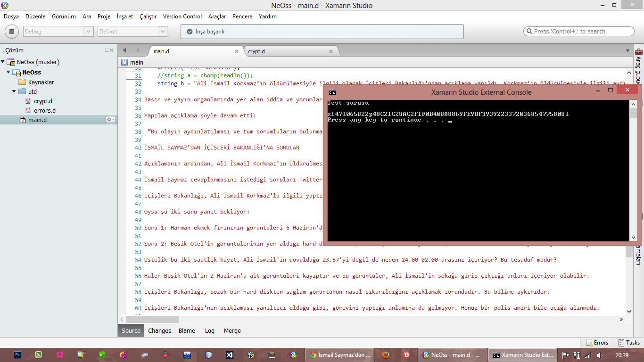Open the Araçlar menu
644x362 pixels.
click(x=217, y=16)
